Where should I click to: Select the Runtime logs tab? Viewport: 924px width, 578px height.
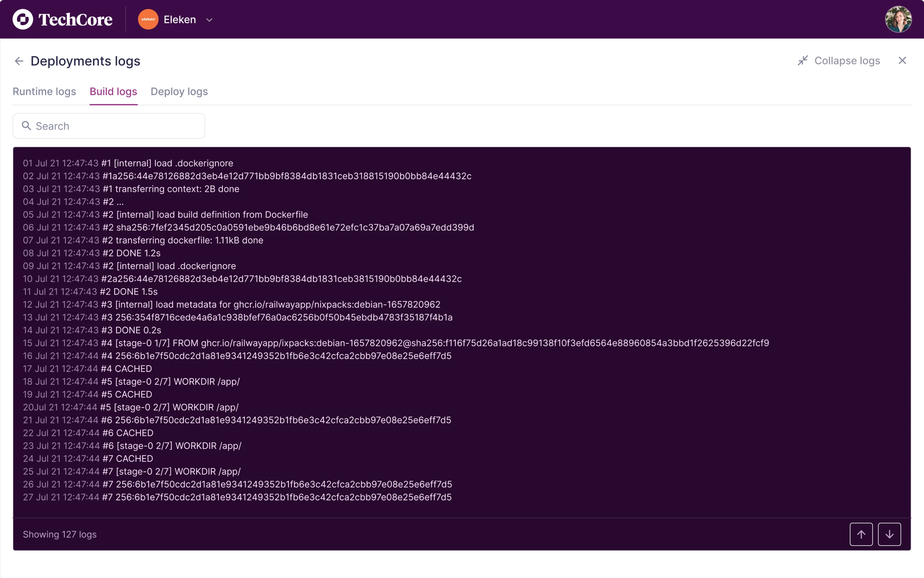(x=44, y=92)
